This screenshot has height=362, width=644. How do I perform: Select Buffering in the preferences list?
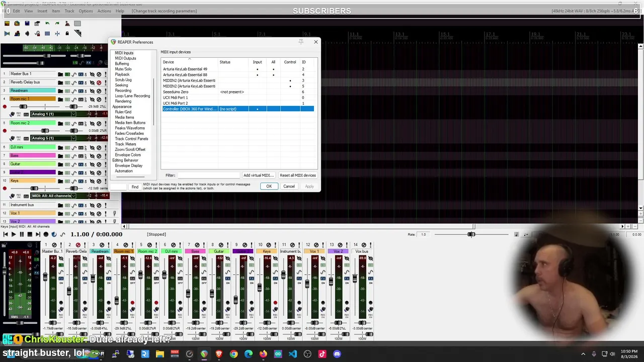[122, 64]
